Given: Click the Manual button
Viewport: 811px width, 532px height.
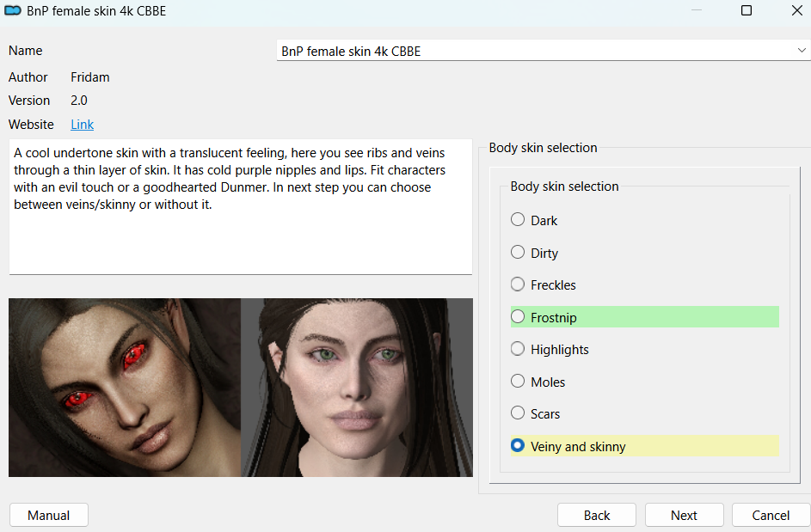Looking at the screenshot, I should pos(49,516).
